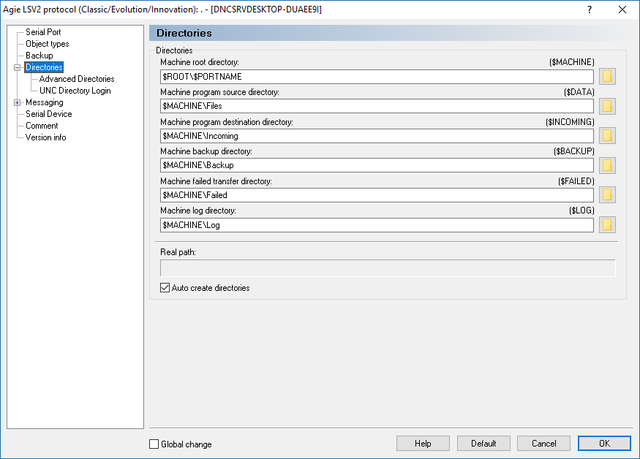Edit the $MACHINE\Incoming destination field
640x459 pixels.
point(377,136)
